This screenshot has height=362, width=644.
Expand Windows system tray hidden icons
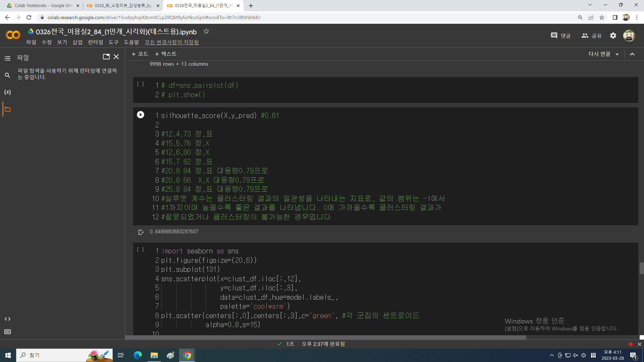pos(551,355)
